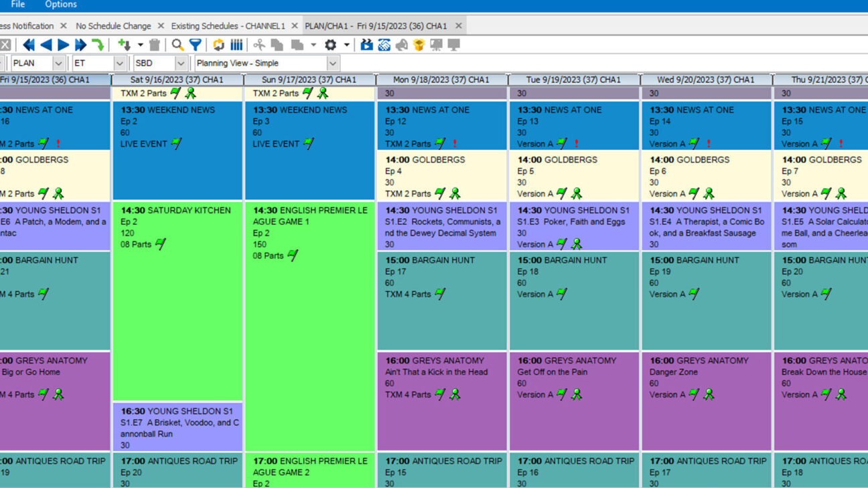Click the scissors cut icon
Viewport: 868px width, 488px height.
[x=259, y=45]
